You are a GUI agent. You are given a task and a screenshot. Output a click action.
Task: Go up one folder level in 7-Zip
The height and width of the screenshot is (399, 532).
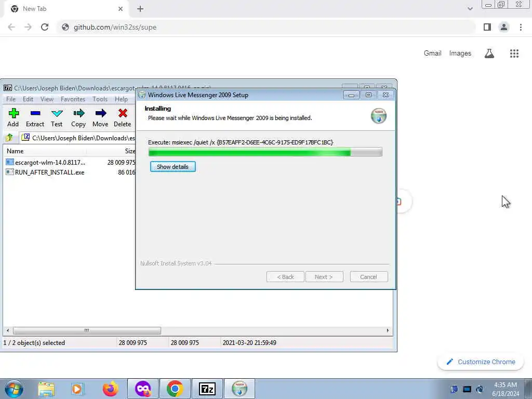tap(9, 138)
